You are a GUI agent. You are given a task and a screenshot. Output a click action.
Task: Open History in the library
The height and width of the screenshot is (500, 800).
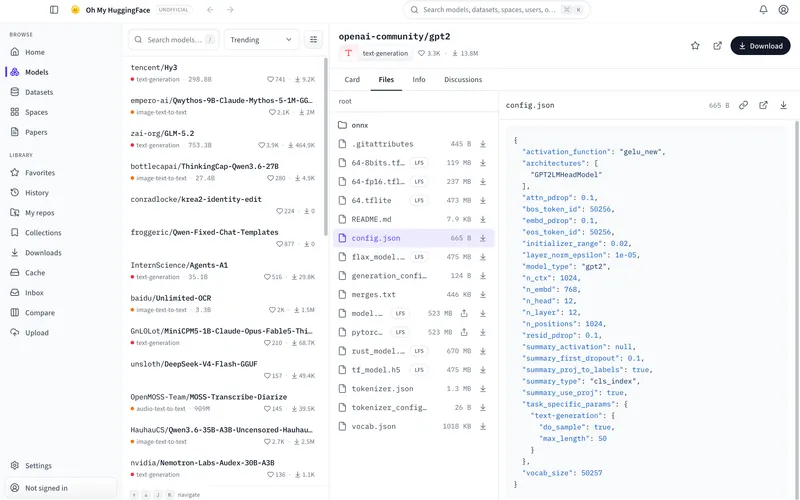tap(61, 193)
